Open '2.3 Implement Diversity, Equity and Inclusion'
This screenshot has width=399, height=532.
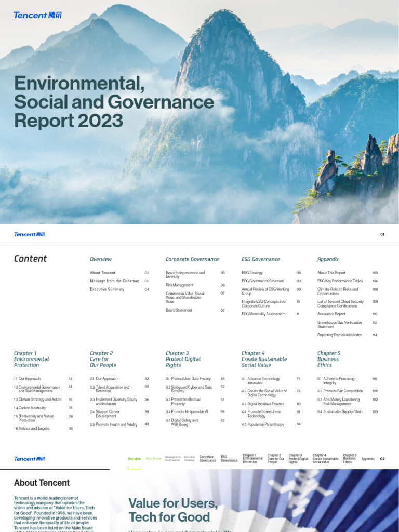pos(114,402)
